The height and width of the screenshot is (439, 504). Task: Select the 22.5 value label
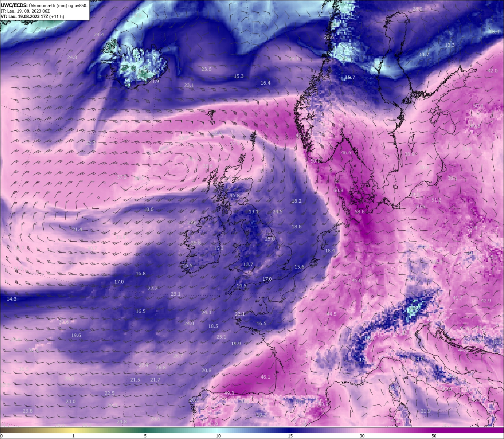click(x=109, y=393)
